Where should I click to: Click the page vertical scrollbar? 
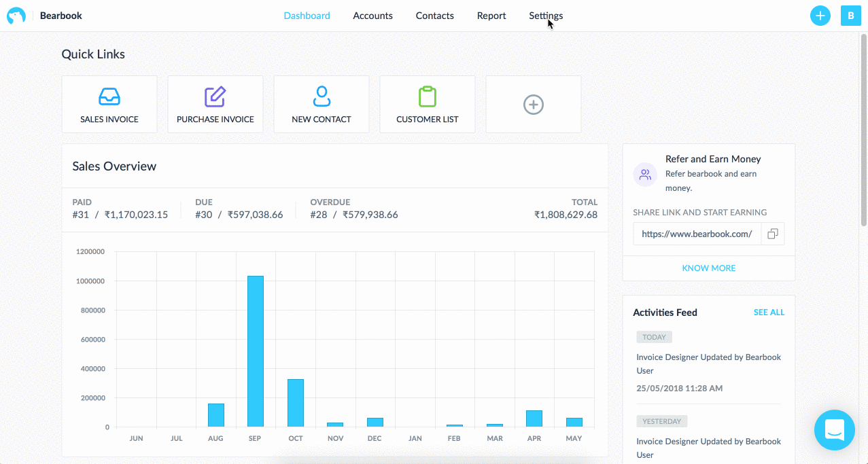[864, 129]
